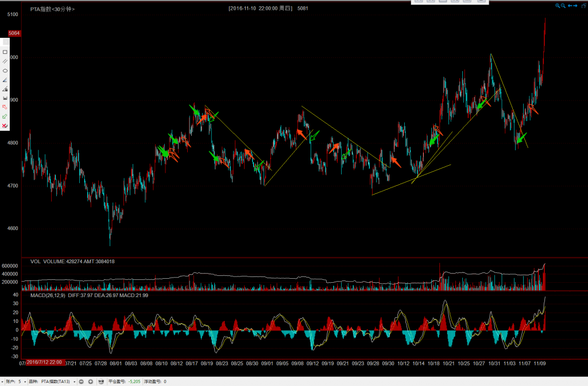Pick the green down-arrow marker tool

tap(5, 116)
